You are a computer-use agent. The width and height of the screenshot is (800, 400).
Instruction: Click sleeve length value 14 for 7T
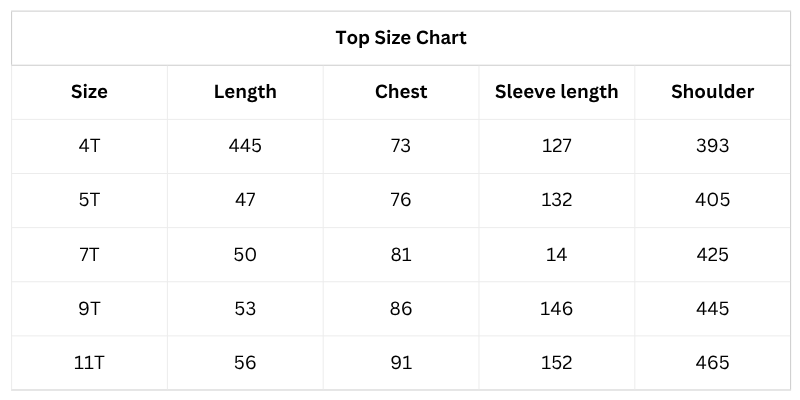[556, 254]
